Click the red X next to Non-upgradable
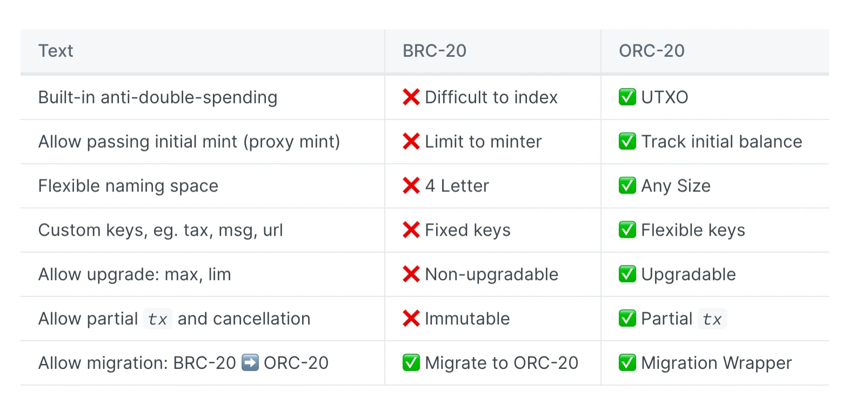Image resolution: width=868 pixels, height=404 pixels. coord(411,275)
